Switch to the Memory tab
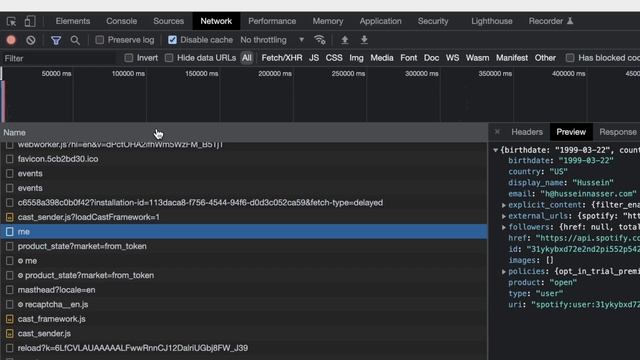 coord(328,21)
